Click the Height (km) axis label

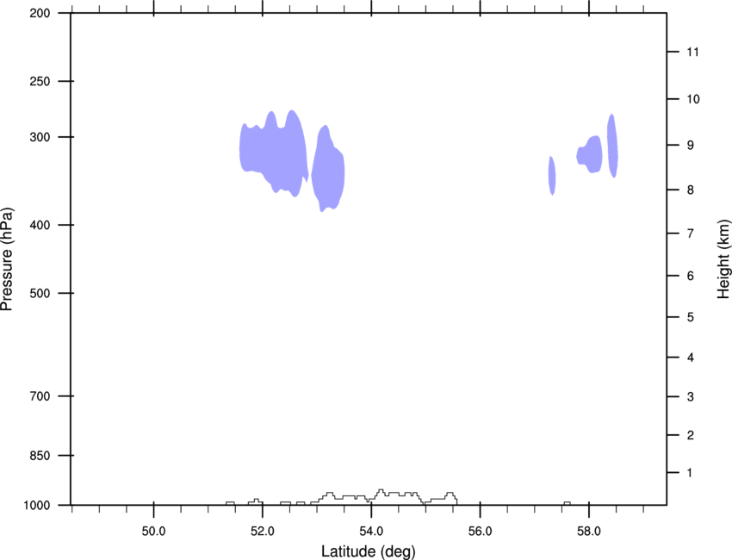(723, 259)
